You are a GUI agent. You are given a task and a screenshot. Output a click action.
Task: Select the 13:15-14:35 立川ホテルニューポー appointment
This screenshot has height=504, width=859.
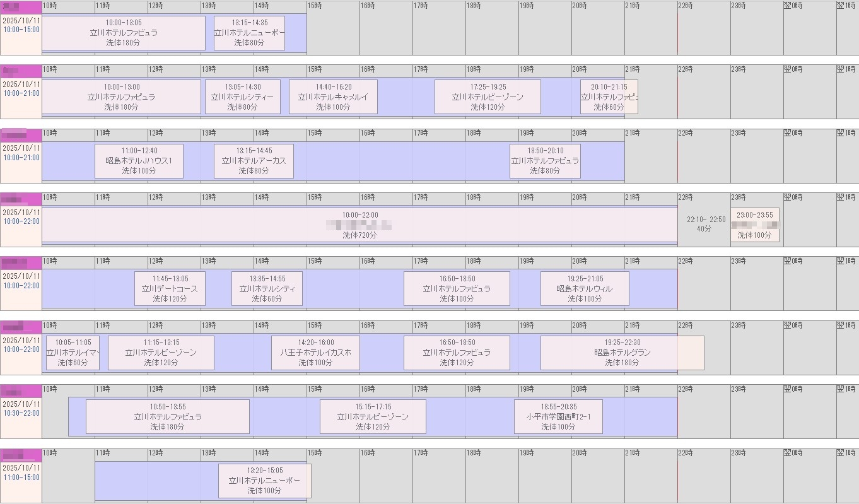pyautogui.click(x=249, y=33)
